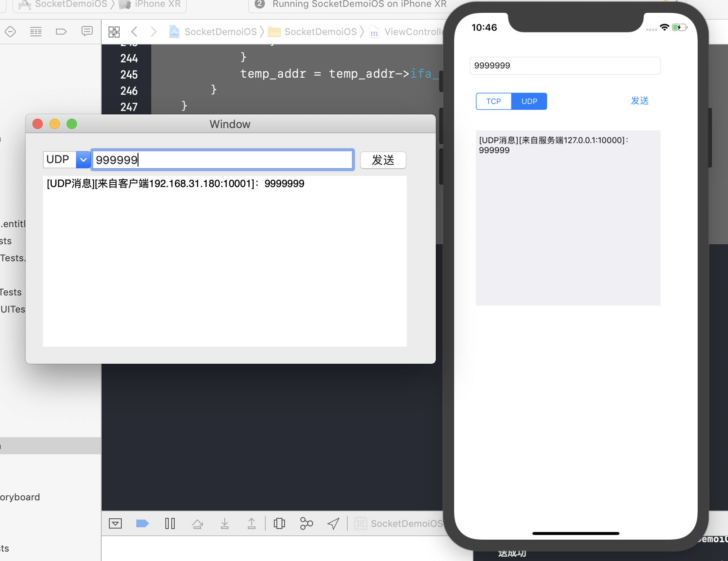
Task: Open the debug navigator list icon
Action: point(36,32)
